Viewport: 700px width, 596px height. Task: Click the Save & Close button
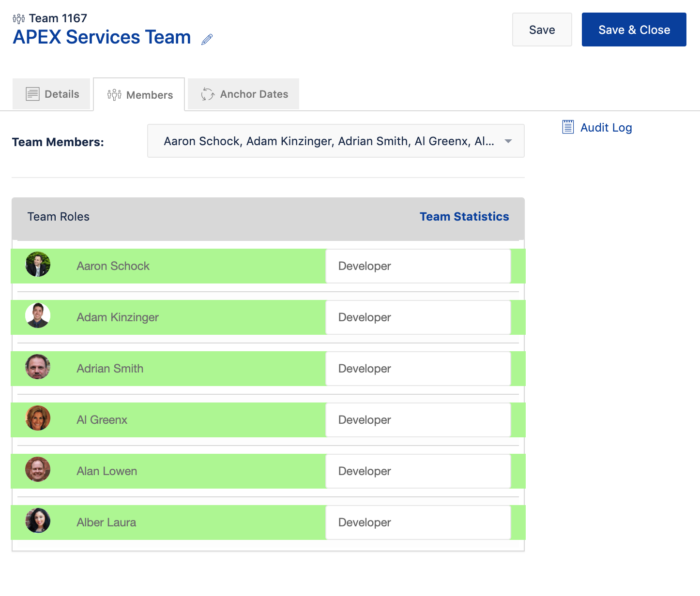(634, 29)
